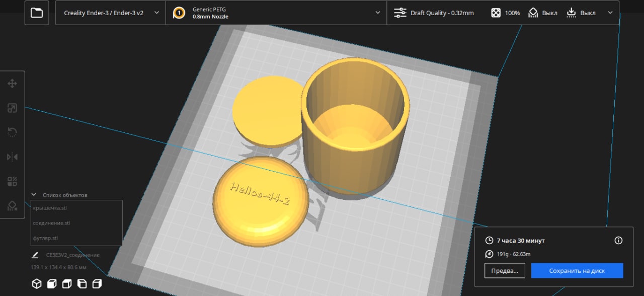Screen dimensions: 644x296
Task: Open file using the folder icon
Action: [37, 13]
